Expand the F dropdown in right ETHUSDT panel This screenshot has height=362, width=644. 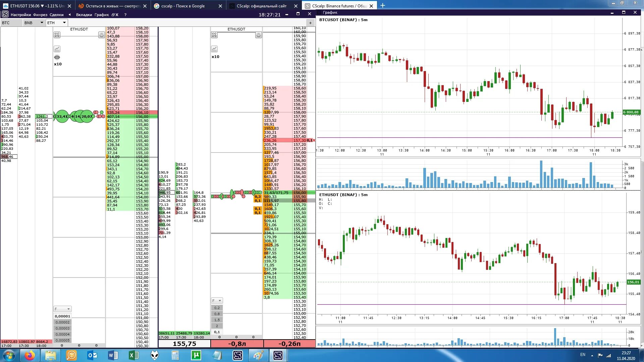(217, 301)
